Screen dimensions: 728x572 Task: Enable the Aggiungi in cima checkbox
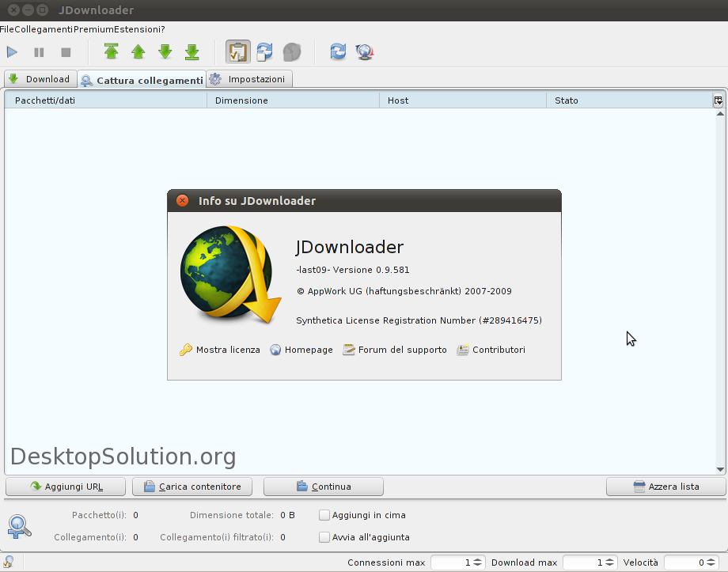pos(324,515)
